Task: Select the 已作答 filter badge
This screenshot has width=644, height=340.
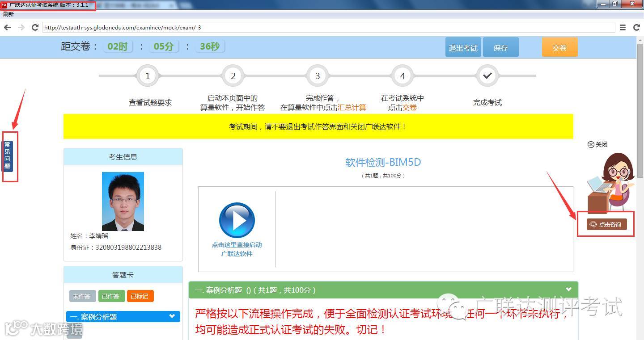Action: point(111,296)
